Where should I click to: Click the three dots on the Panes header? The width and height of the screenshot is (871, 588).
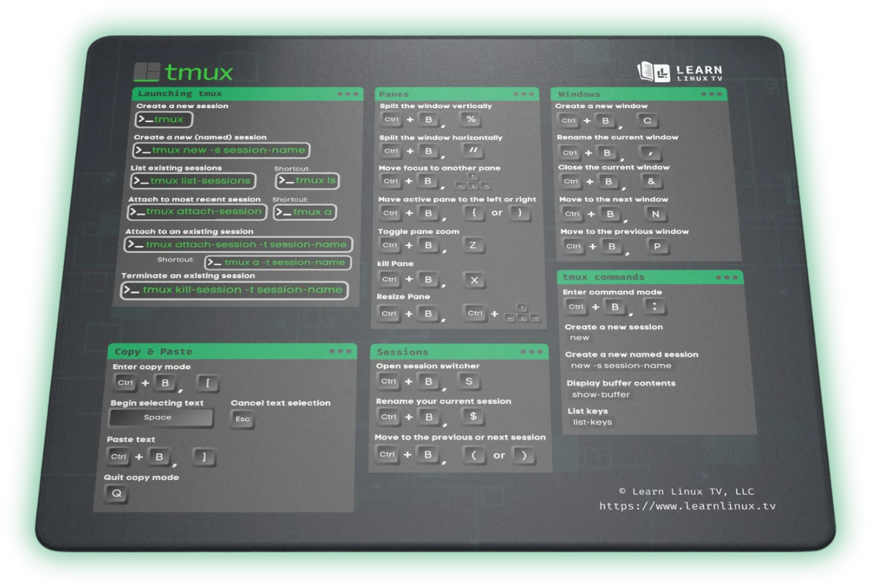point(523,94)
